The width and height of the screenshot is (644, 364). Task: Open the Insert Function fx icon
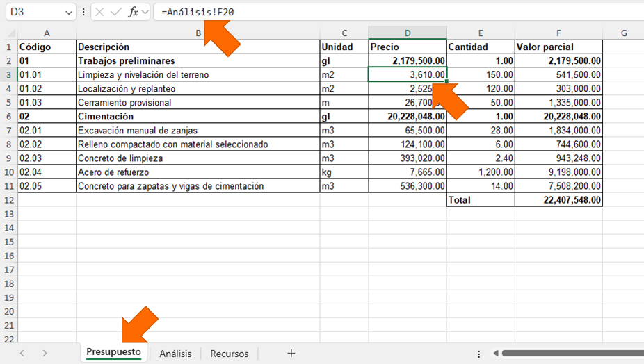(133, 12)
